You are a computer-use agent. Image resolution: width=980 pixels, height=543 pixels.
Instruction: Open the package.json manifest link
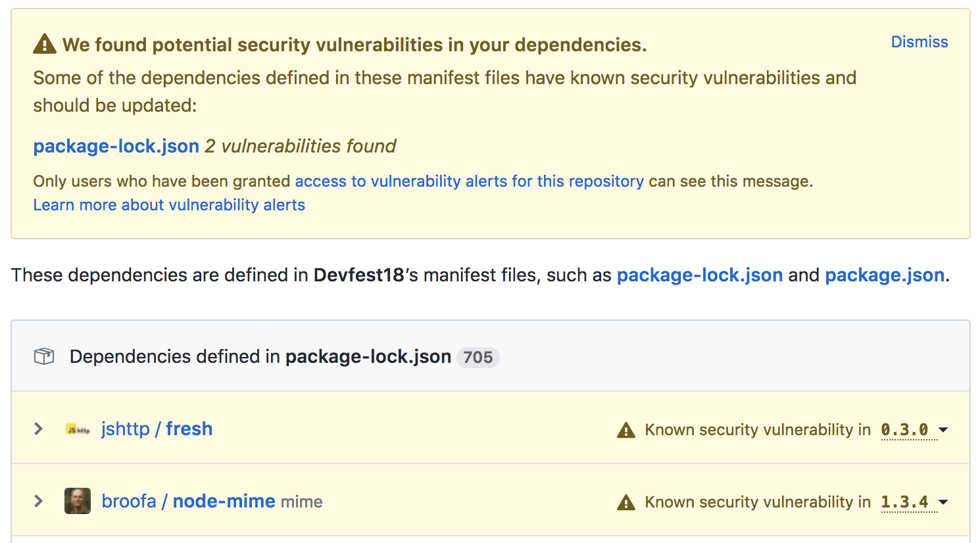pos(884,275)
